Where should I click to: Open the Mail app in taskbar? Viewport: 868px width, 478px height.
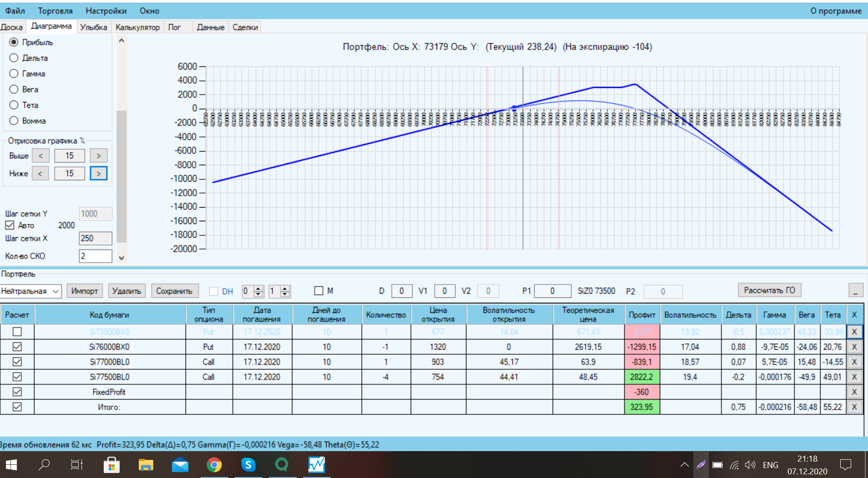click(180, 465)
